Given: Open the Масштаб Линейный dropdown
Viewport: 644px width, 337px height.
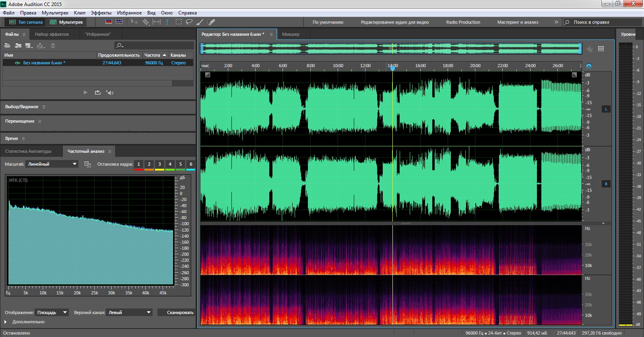Looking at the screenshot, I should (x=52, y=164).
